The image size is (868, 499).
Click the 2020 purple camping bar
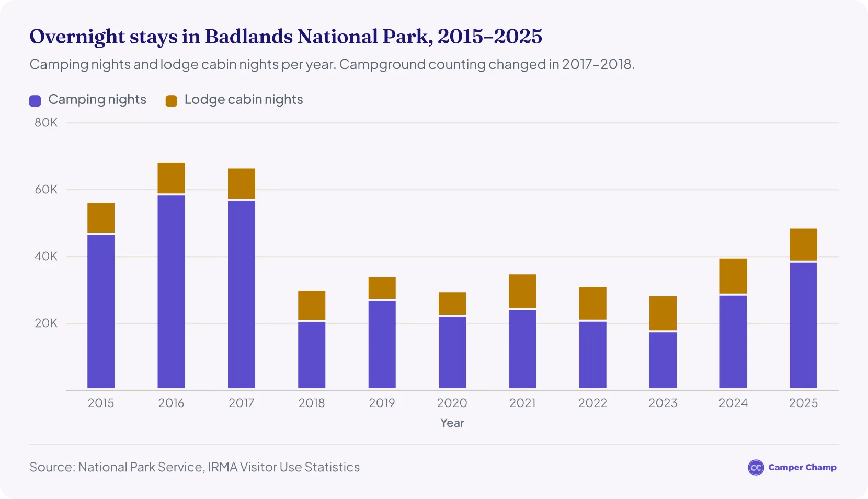pyautogui.click(x=452, y=352)
